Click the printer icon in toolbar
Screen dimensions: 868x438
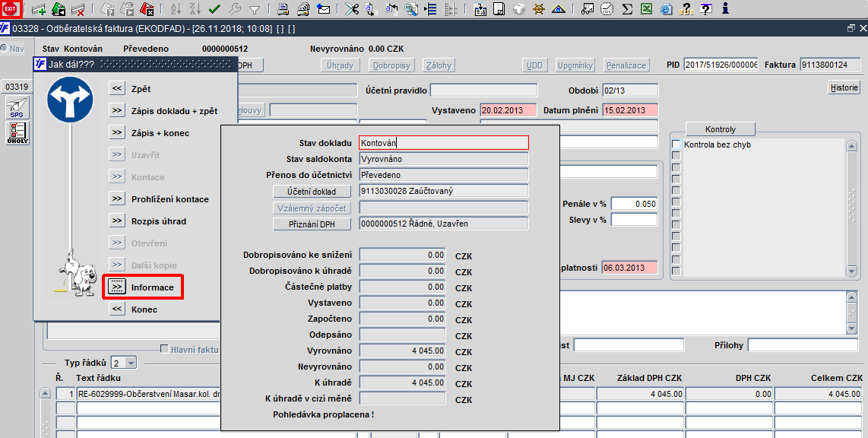[x=283, y=9]
